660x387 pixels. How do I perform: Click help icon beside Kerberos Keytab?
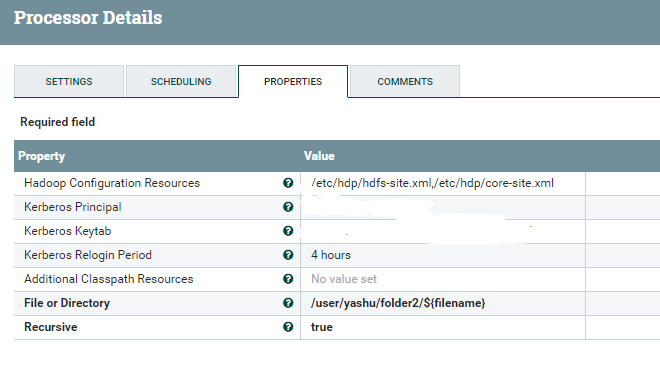288,231
